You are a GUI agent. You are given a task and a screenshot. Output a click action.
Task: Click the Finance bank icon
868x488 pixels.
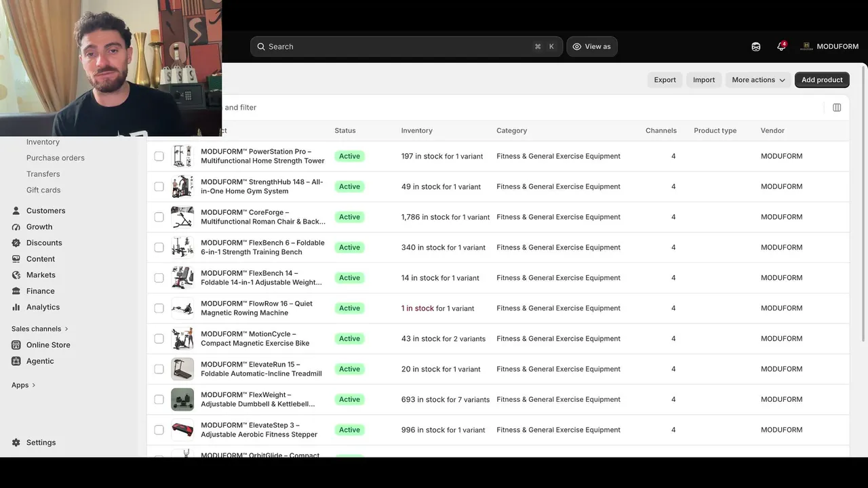(x=16, y=291)
